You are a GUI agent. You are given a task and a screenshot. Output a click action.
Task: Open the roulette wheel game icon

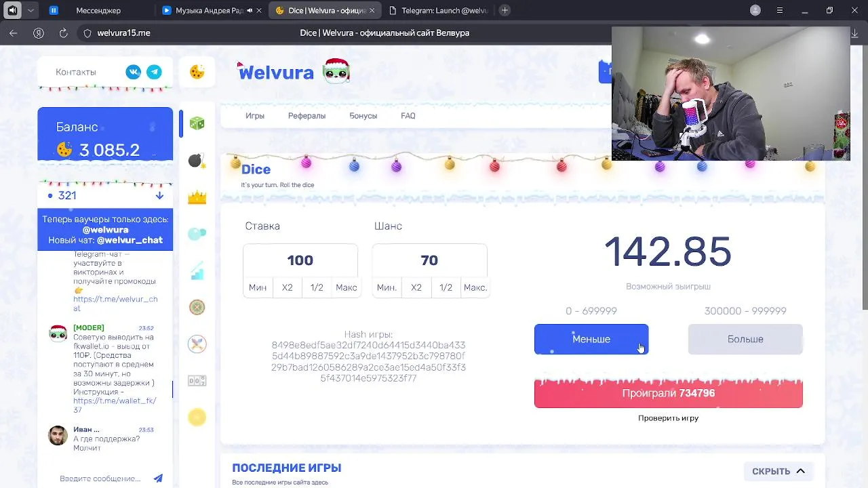(x=197, y=307)
